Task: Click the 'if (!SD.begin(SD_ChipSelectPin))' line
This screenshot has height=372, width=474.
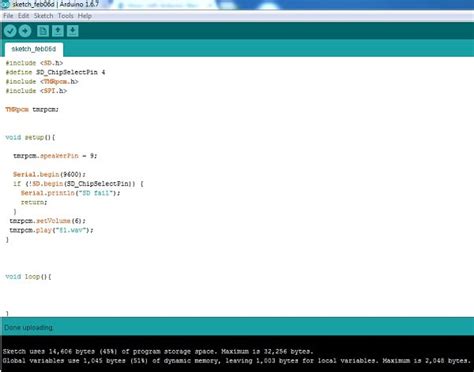Action: pos(78,184)
